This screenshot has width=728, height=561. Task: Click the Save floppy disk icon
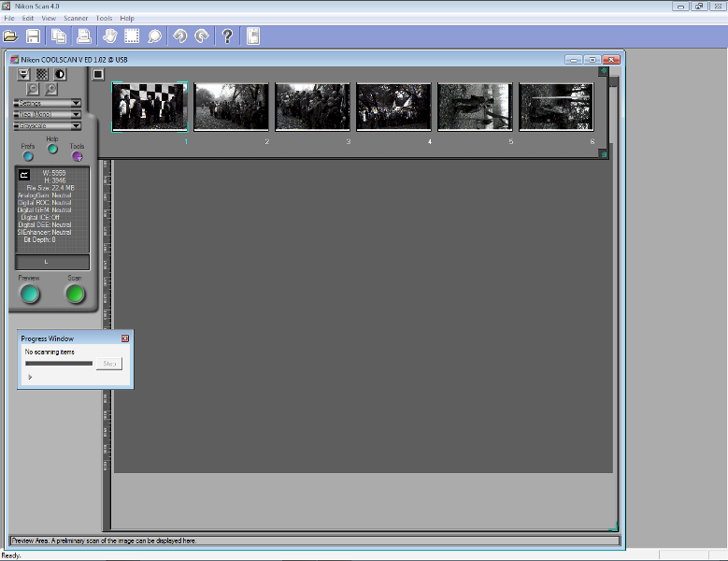click(x=34, y=36)
